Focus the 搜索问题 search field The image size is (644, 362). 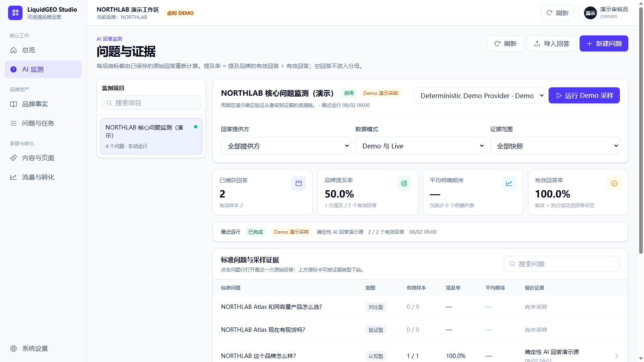coord(562,264)
